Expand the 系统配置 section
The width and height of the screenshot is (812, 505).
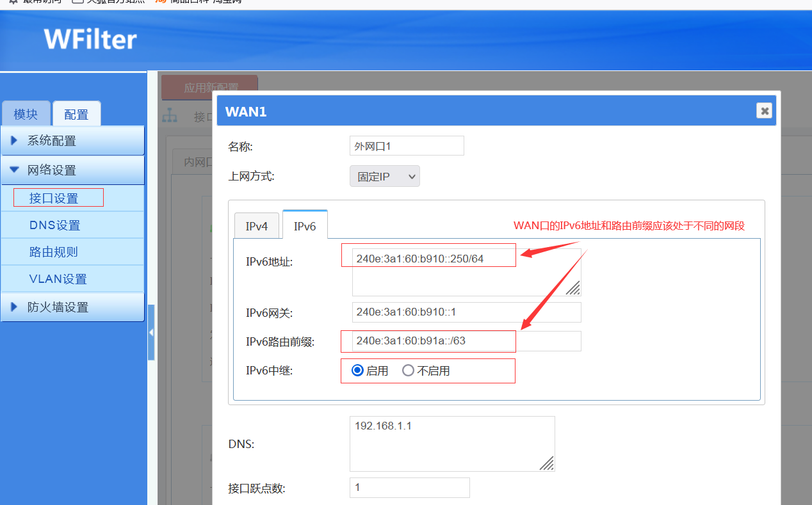tap(72, 141)
